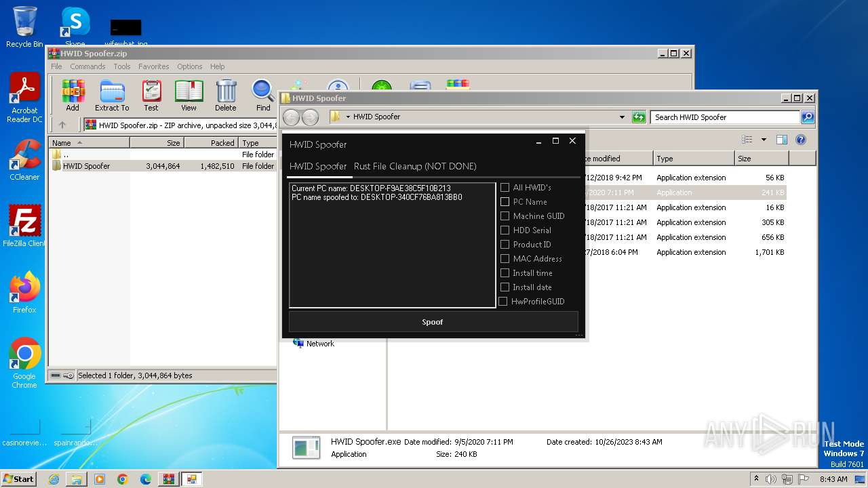Open the breadcrumb arrow before HWID Spoofer

click(x=348, y=117)
